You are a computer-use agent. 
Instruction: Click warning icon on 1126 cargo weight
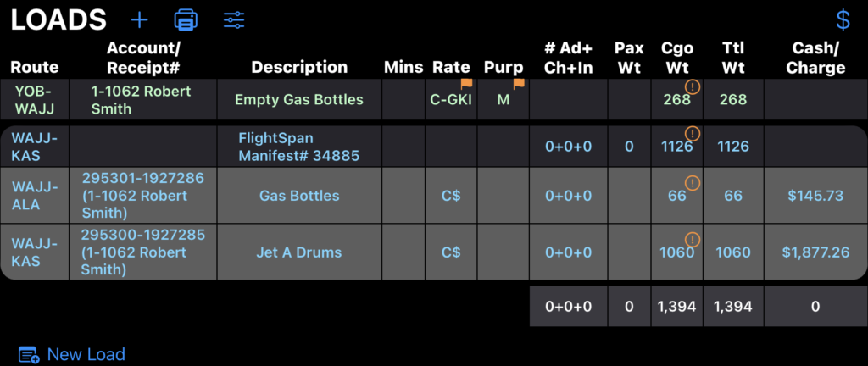tap(693, 133)
